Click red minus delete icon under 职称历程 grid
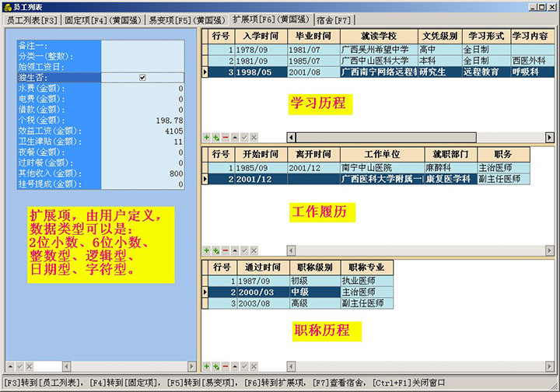Viewport: 560px width, 392px height. (x=226, y=366)
